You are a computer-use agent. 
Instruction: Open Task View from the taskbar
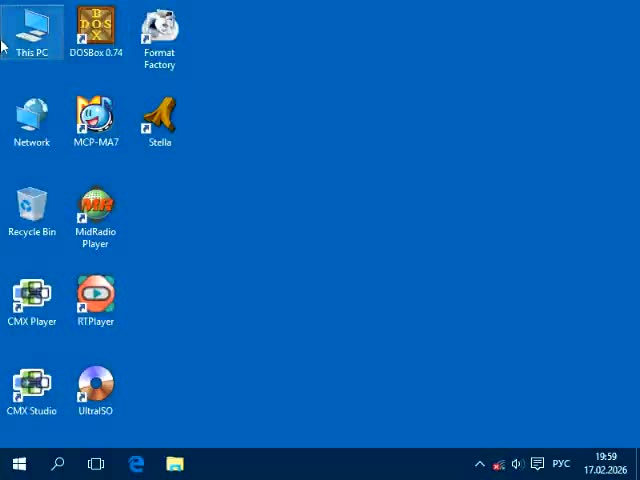coord(96,464)
